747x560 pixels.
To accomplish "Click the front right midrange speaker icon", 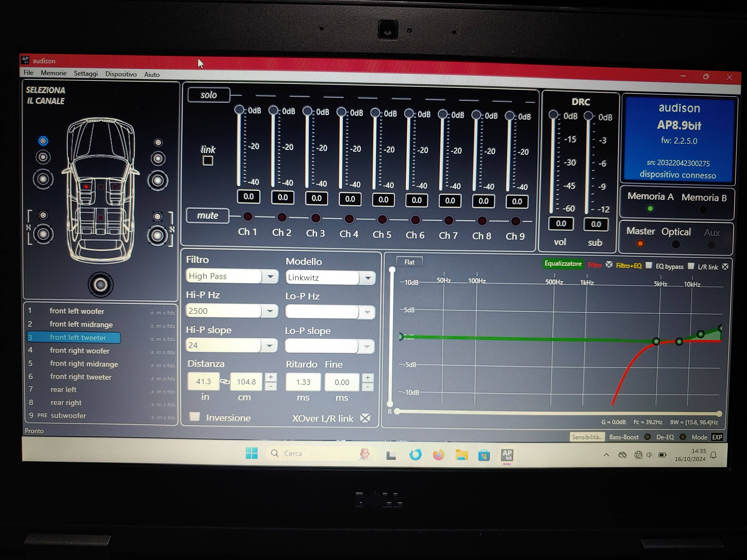I will [x=158, y=159].
